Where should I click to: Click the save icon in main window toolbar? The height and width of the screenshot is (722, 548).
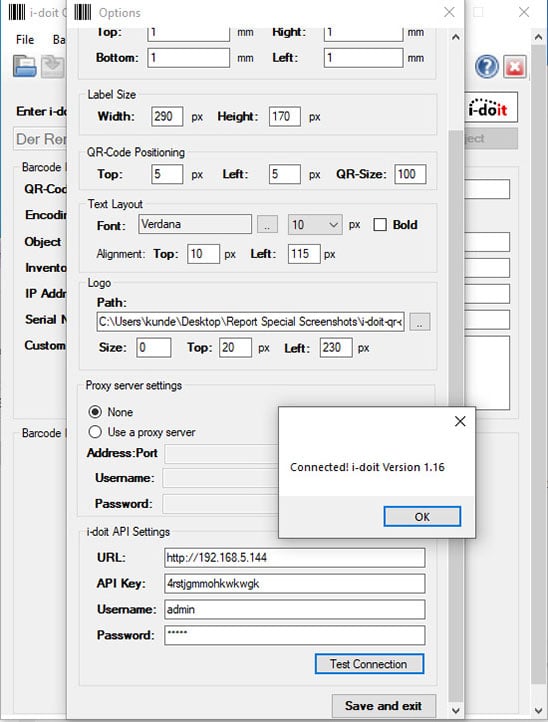tap(53, 66)
